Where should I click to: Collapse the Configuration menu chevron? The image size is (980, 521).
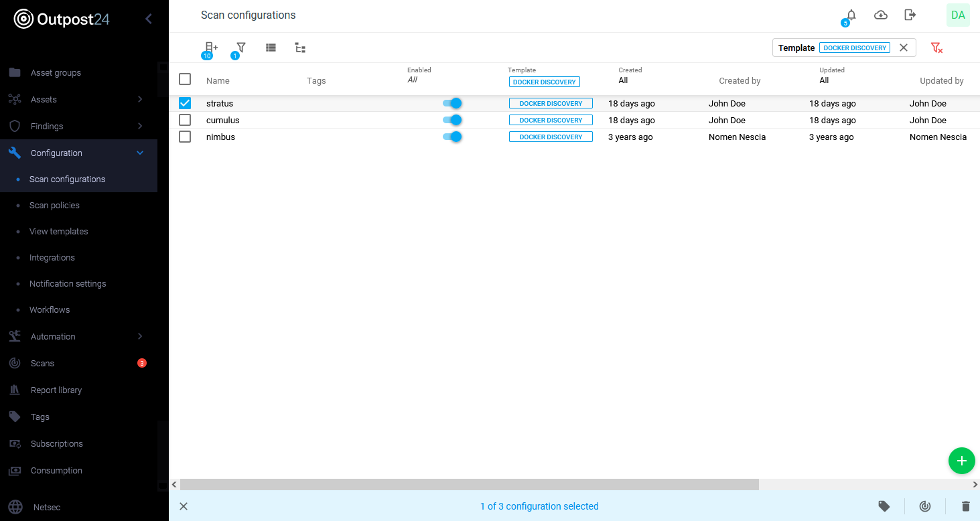[140, 153]
